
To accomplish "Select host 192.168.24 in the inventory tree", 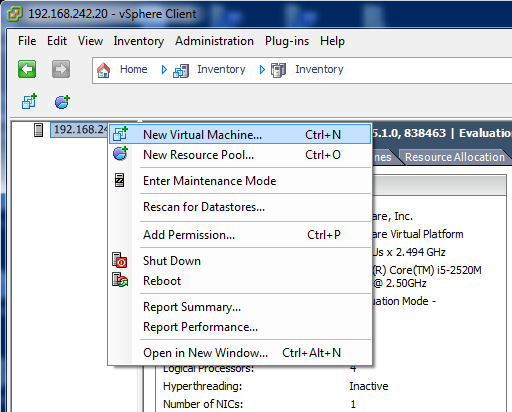I will [x=80, y=129].
